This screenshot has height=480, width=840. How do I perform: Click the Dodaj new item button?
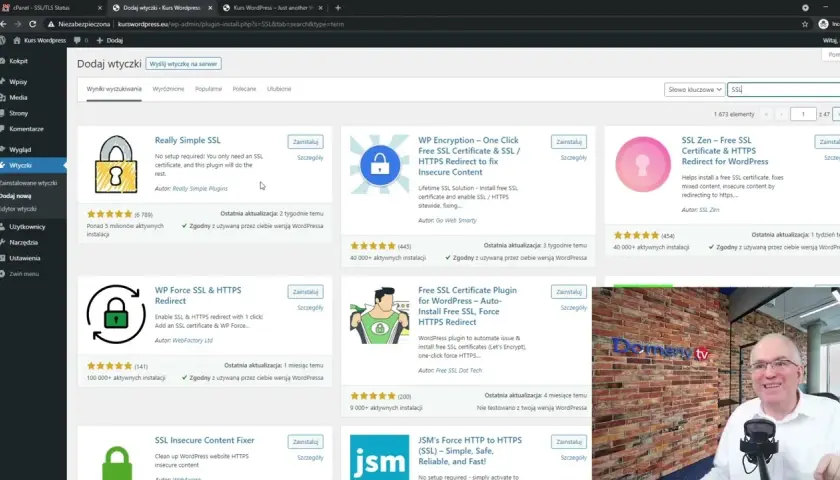[110, 40]
